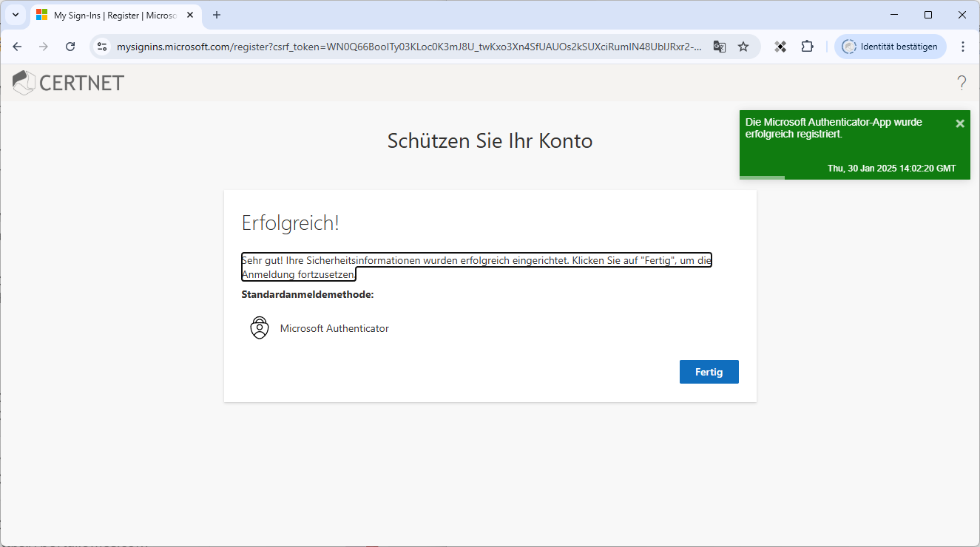
Task: Open the Extensions puzzle icon
Action: 807,47
